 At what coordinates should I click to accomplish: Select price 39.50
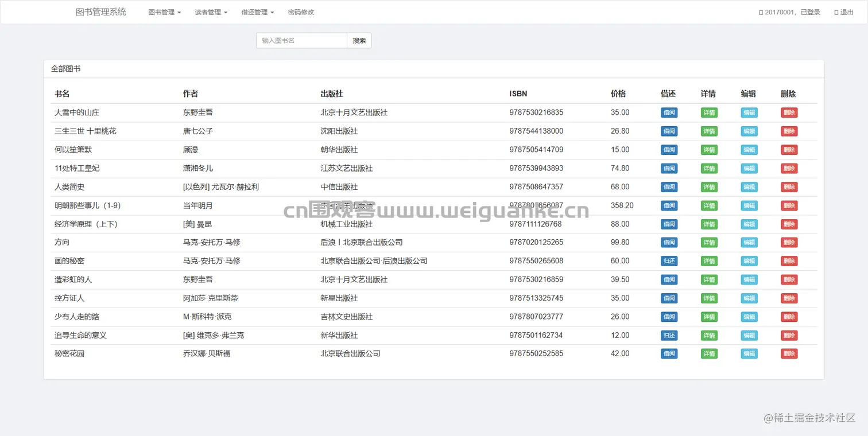(x=620, y=279)
